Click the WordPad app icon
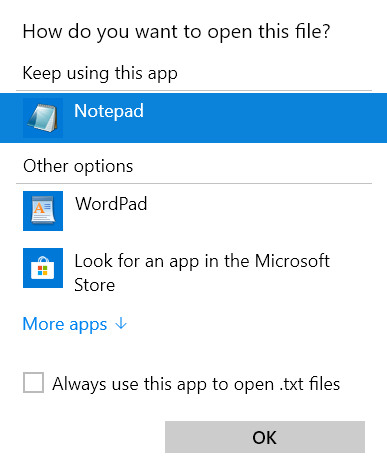The width and height of the screenshot is (387, 475). pyautogui.click(x=43, y=211)
